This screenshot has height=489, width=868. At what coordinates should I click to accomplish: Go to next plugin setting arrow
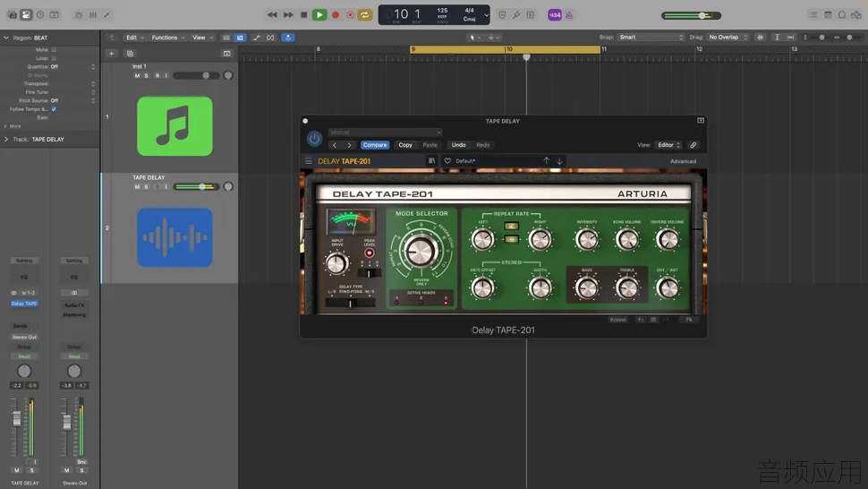349,145
